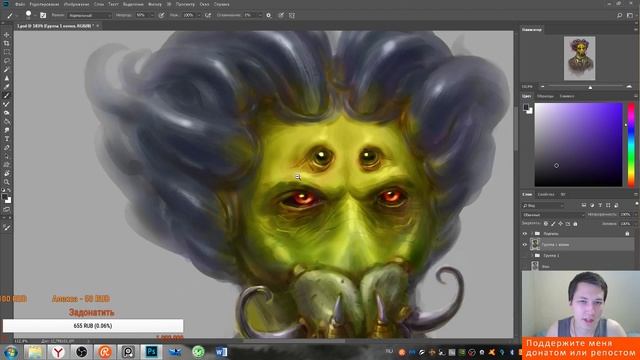The image size is (640, 360).
Task: Select the Brush tool in toolbar
Action: [x=7, y=95]
